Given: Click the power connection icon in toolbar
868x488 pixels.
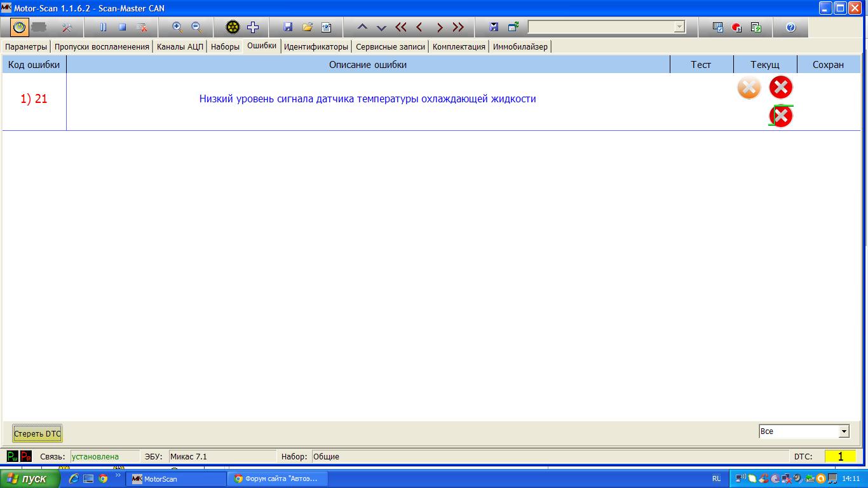Looking at the screenshot, I should coord(20,27).
